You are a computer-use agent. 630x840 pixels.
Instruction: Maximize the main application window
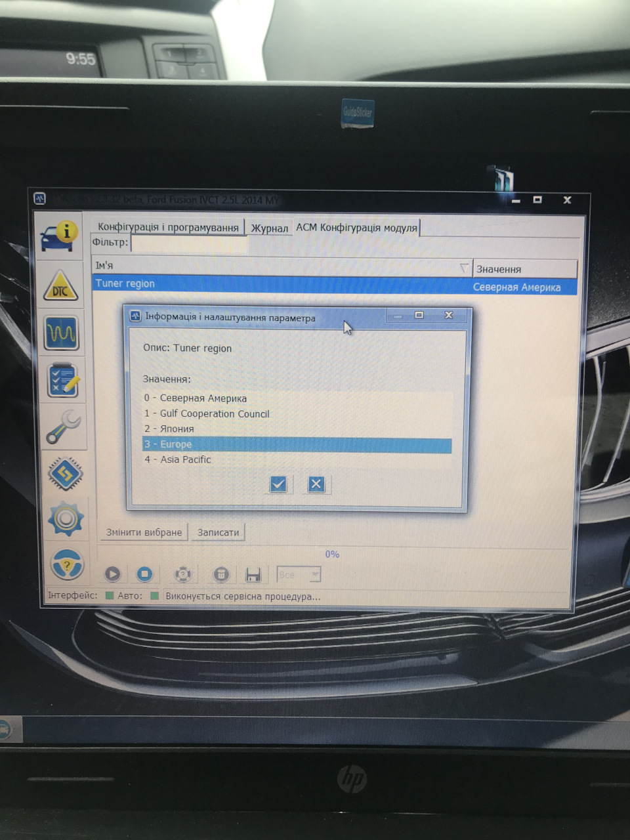[x=537, y=199]
